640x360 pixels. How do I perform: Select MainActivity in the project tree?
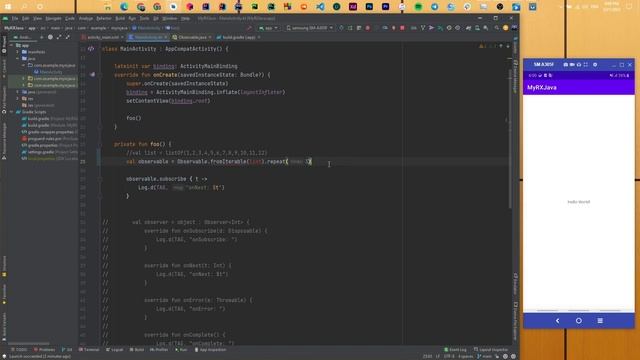(x=51, y=72)
